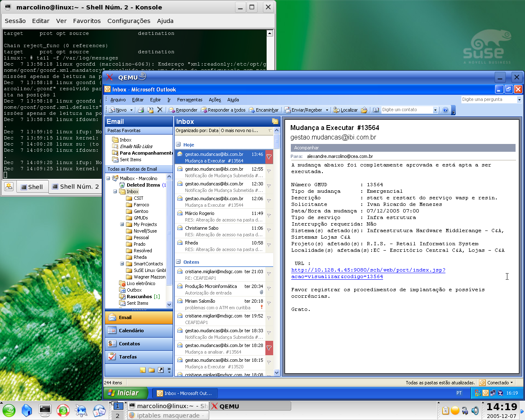525x420 pixels.
Task: Toggle the flag on the Márcio Rogerio email
Action: click(269, 215)
